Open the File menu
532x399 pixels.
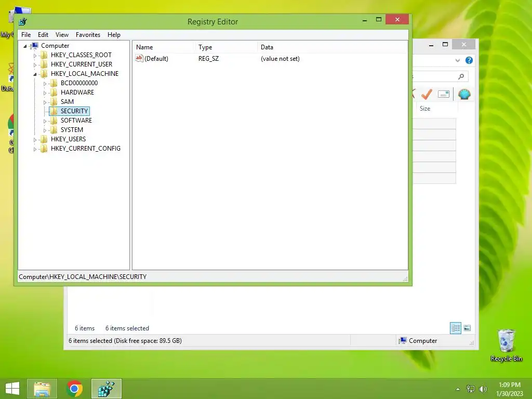(x=26, y=35)
